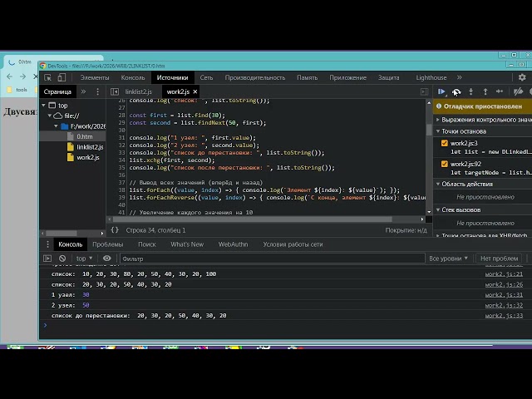Open the Problems drawer tab

click(x=108, y=244)
